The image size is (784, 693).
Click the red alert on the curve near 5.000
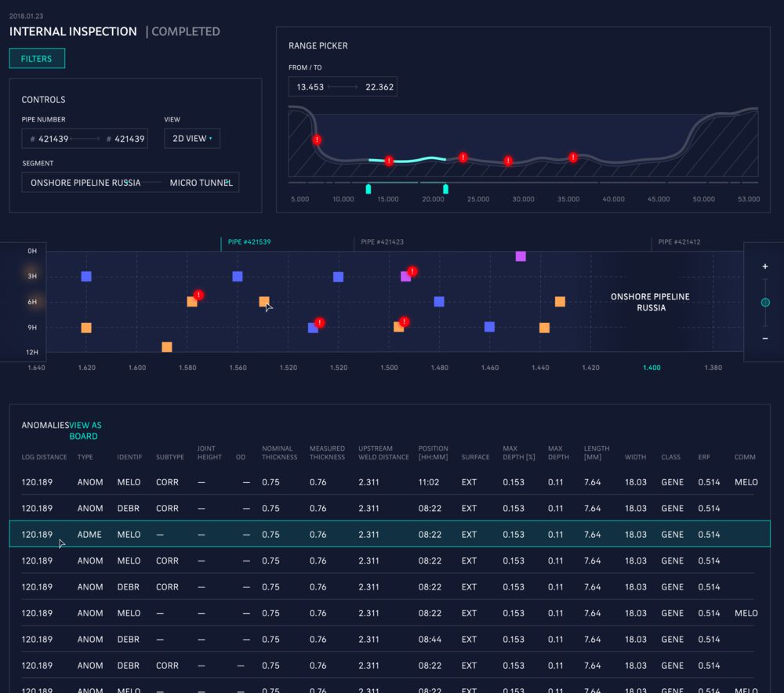[317, 140]
